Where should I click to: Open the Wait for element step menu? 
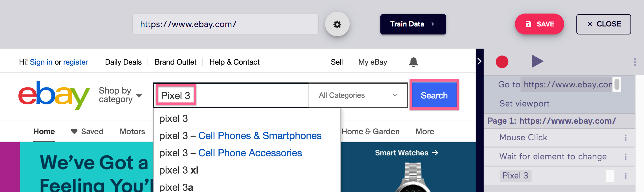click(625, 157)
